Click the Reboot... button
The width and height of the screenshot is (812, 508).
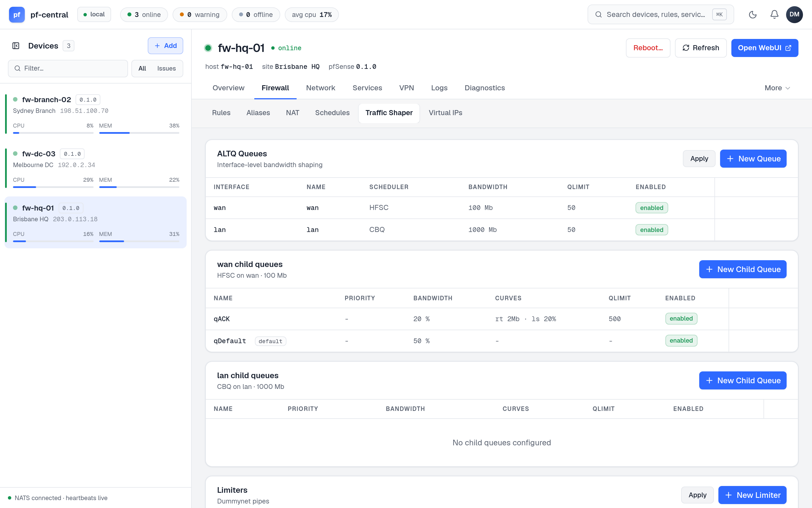(648, 48)
